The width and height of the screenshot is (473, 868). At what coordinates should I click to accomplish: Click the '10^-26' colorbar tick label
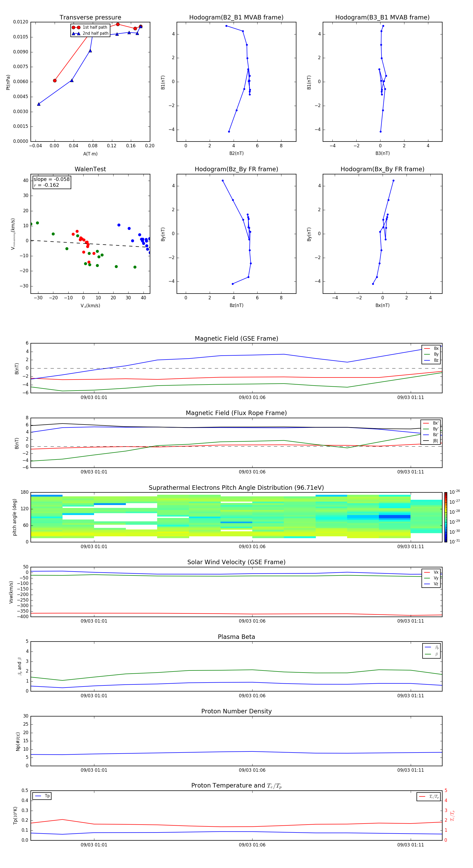tap(455, 492)
